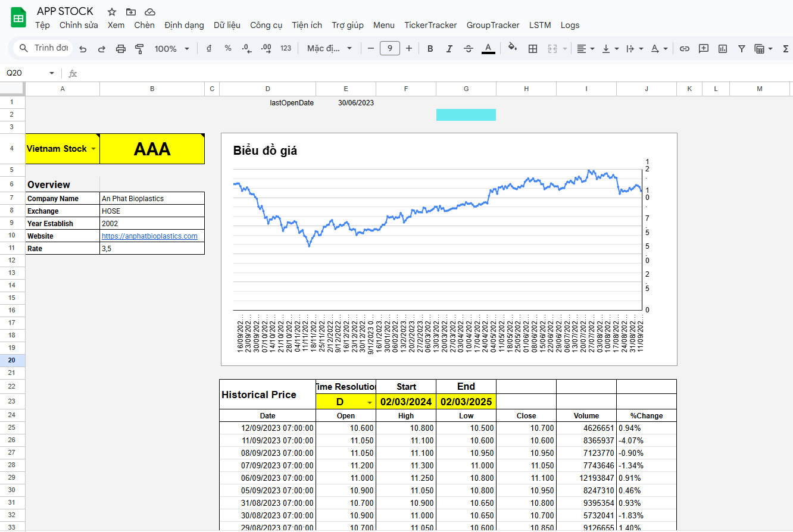Open text color picker
The width and height of the screenshot is (793, 532).
[488, 49]
